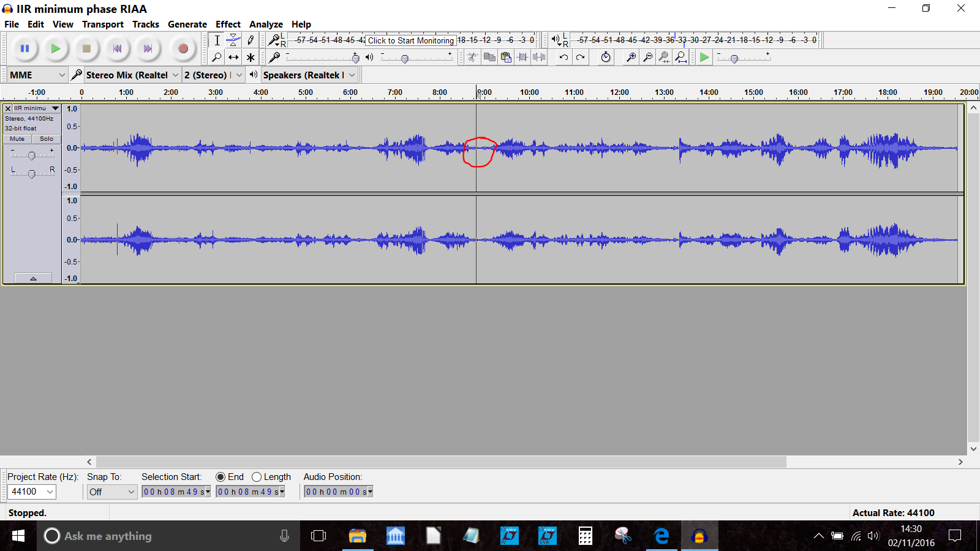The width and height of the screenshot is (980, 551).
Task: Open File Explorer from the taskbar
Action: pos(357,536)
